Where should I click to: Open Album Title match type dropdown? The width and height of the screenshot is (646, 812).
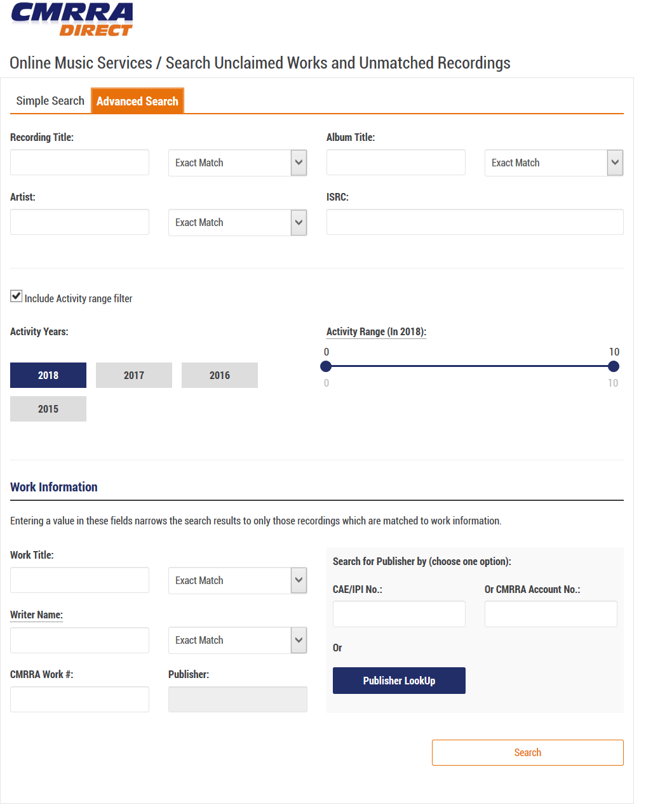553,163
